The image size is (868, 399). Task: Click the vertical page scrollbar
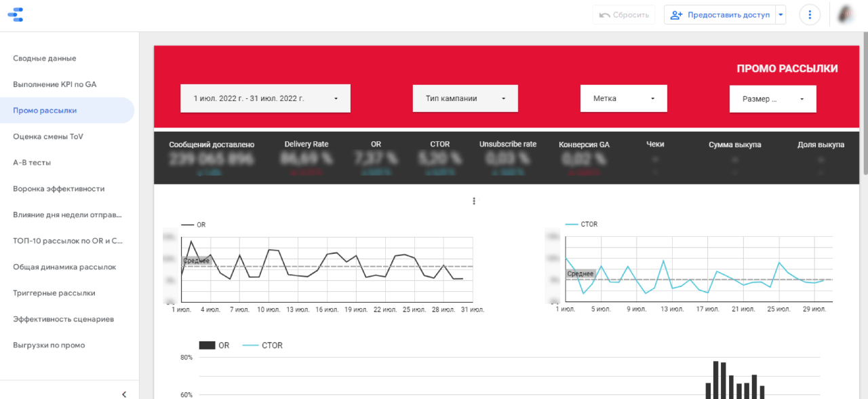coord(864,102)
